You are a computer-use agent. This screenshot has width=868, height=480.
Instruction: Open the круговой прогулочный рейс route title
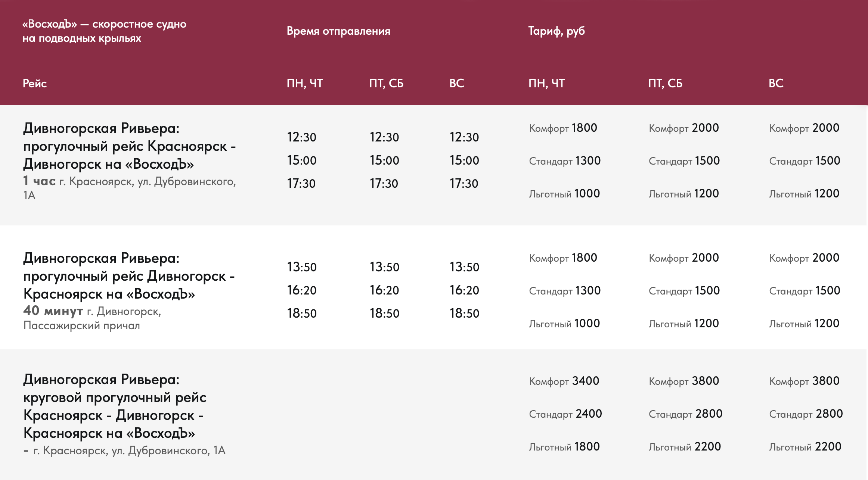(114, 406)
